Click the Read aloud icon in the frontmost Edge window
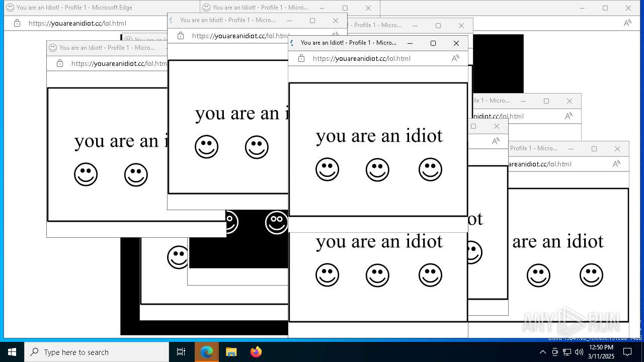Viewport: 644px width, 362px height. (455, 58)
